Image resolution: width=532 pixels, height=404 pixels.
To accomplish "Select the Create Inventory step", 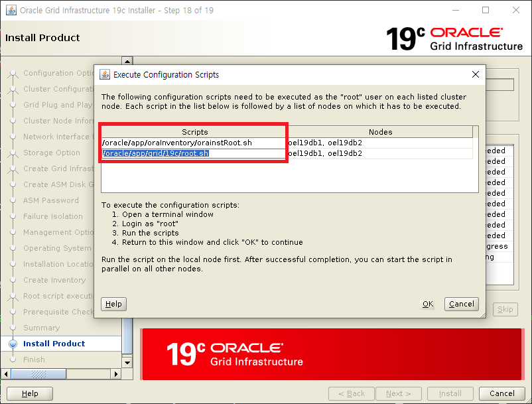I will tap(54, 280).
